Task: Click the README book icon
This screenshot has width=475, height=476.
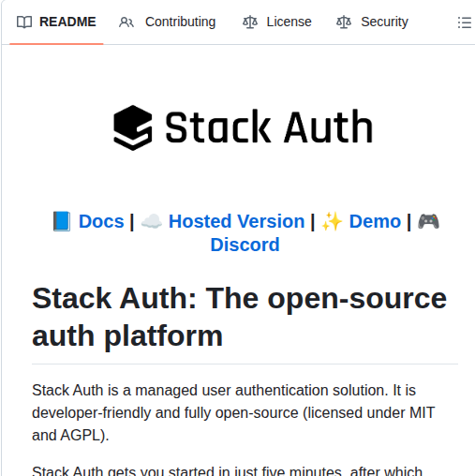Action: pyautogui.click(x=24, y=22)
